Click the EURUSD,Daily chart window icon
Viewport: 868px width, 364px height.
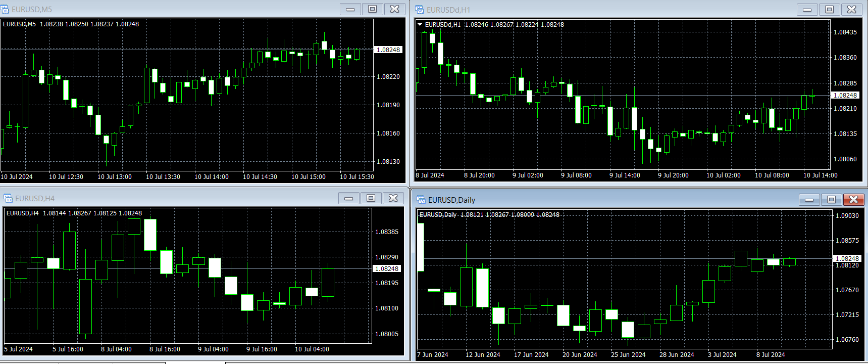point(421,200)
